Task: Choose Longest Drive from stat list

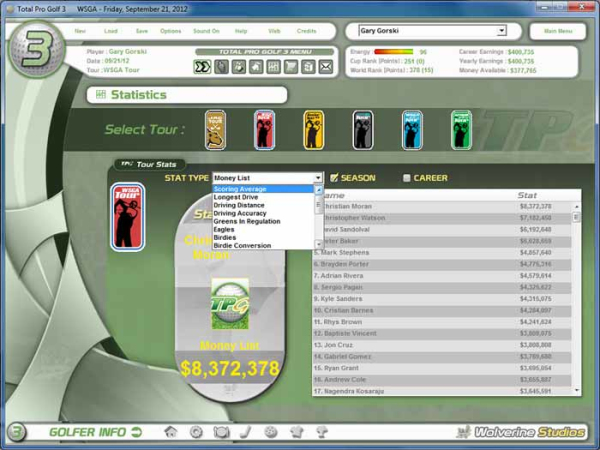Action: pos(263,197)
